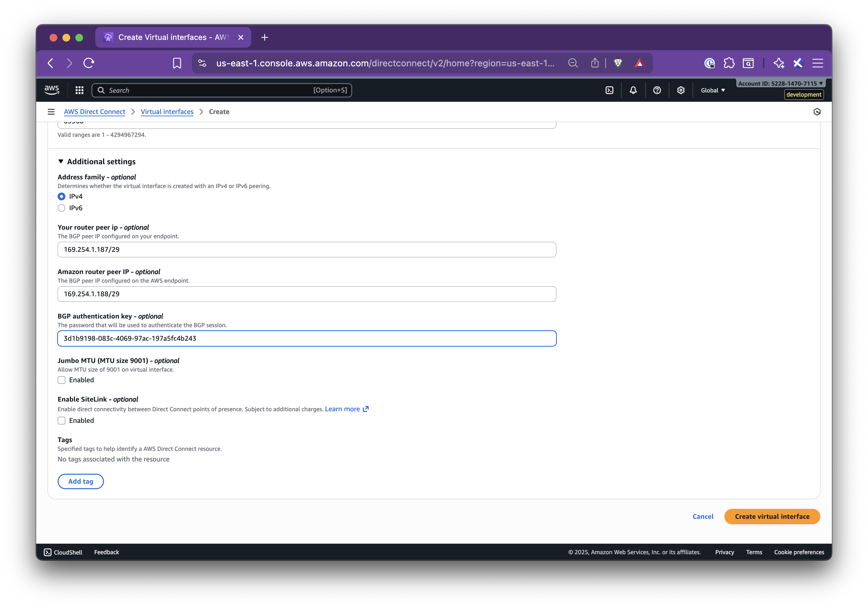Open the AWS services grid icon
The height and width of the screenshot is (608, 868).
point(79,90)
